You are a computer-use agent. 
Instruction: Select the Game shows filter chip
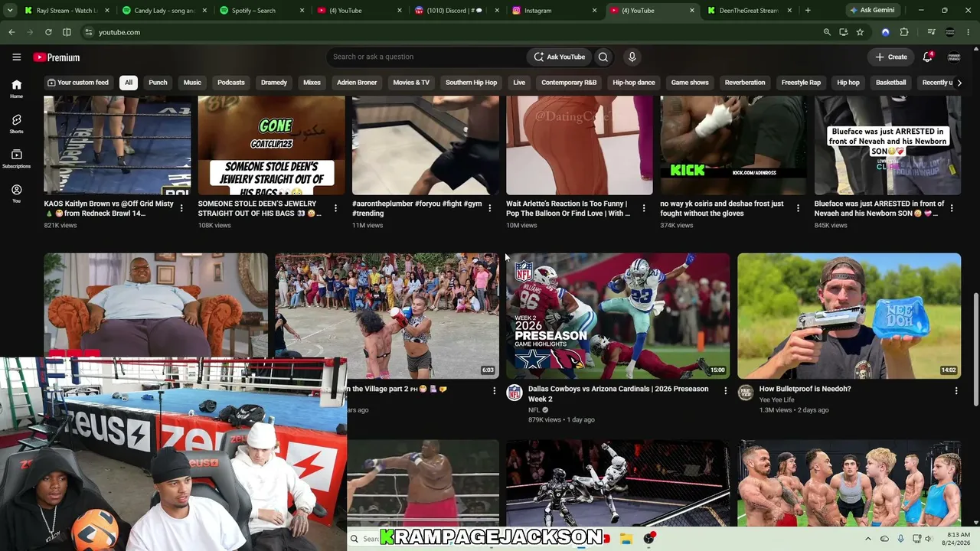(690, 83)
